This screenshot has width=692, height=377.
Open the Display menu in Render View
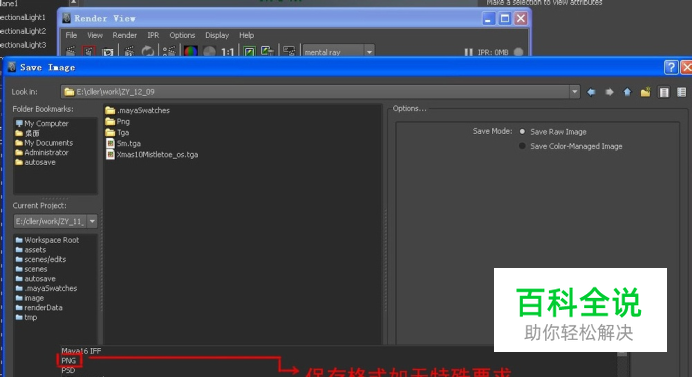point(217,35)
